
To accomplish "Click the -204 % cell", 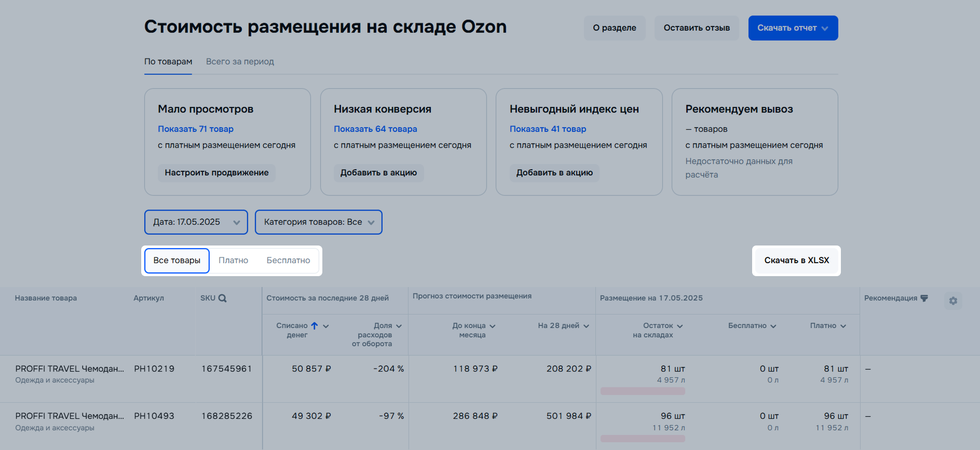I will [x=388, y=369].
